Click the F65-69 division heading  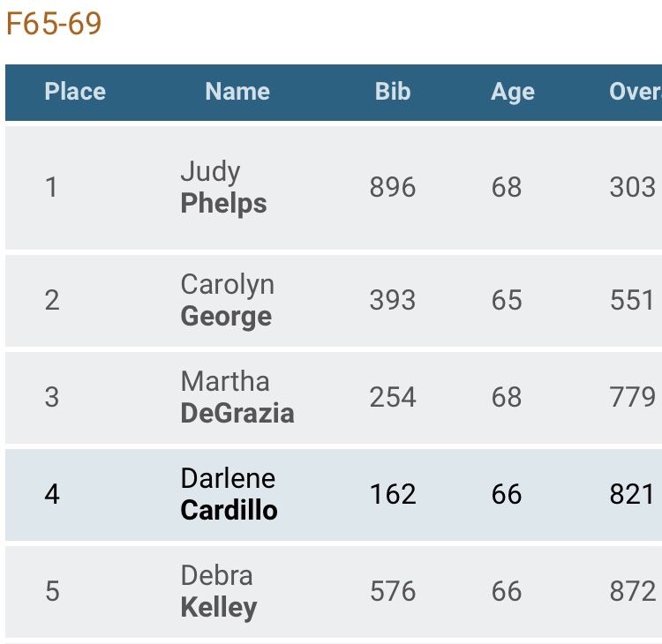pyautogui.click(x=54, y=24)
